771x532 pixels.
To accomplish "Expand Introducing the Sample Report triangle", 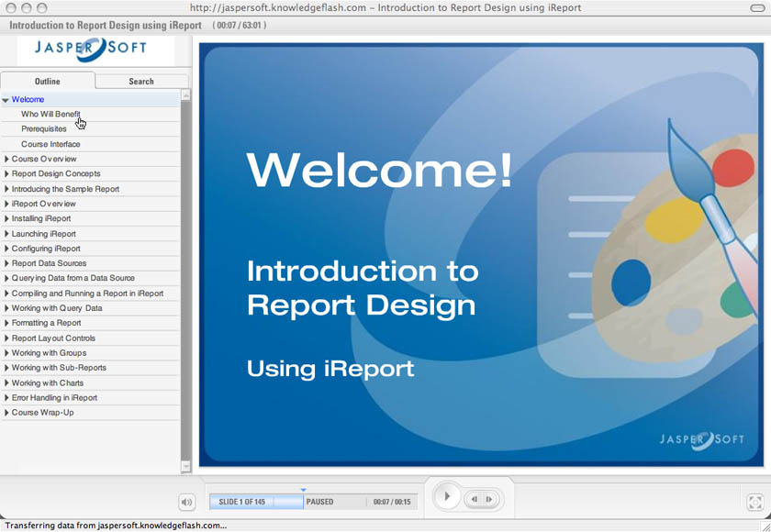I will click(6, 189).
